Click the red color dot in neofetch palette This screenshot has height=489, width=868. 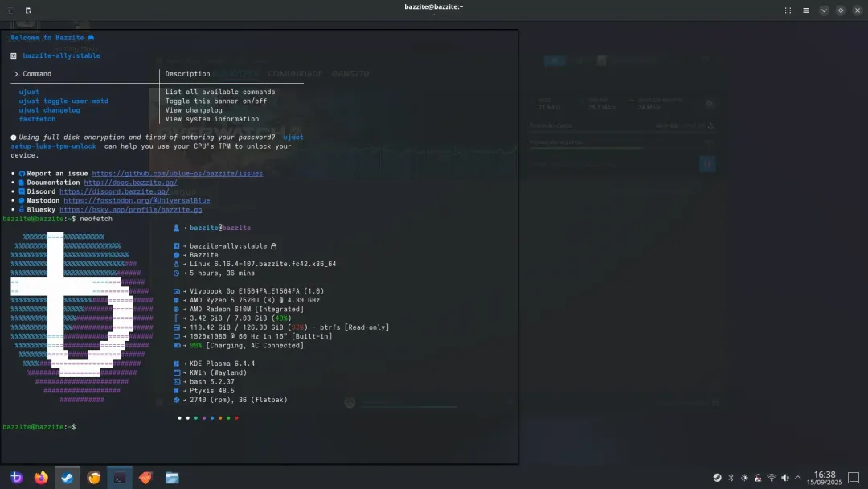236,418
